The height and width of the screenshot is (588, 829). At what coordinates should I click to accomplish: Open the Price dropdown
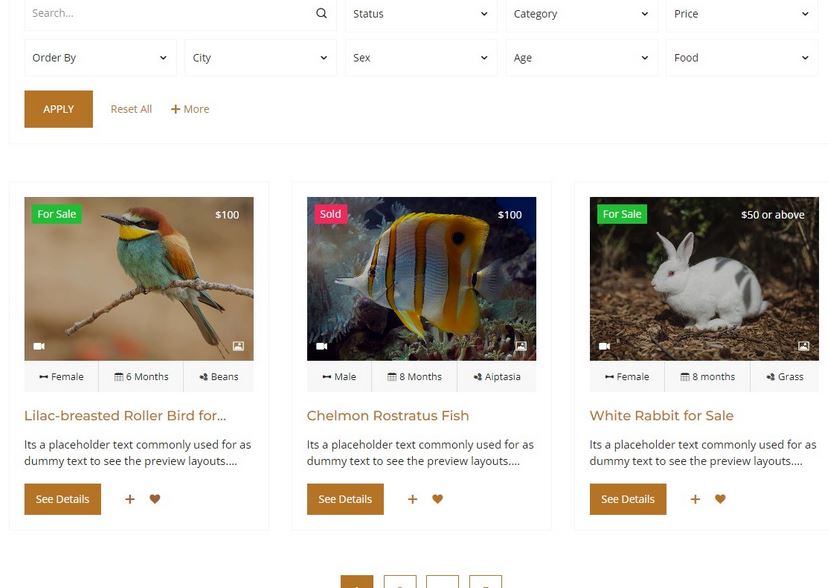[742, 14]
